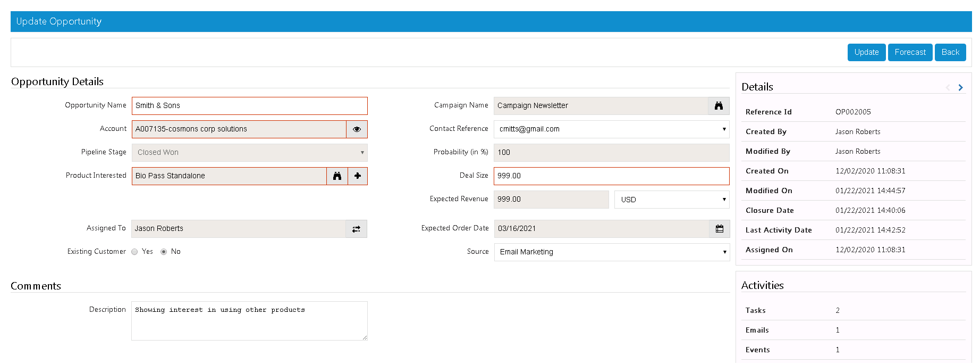Select Yes for Existing Customer
Screen dimensions: 980x364
pyautogui.click(x=135, y=252)
